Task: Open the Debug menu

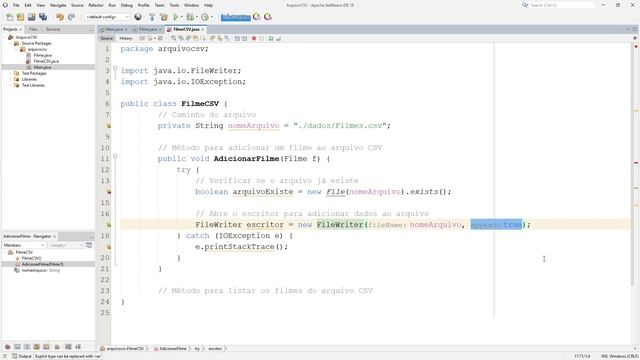Action: 127,5
